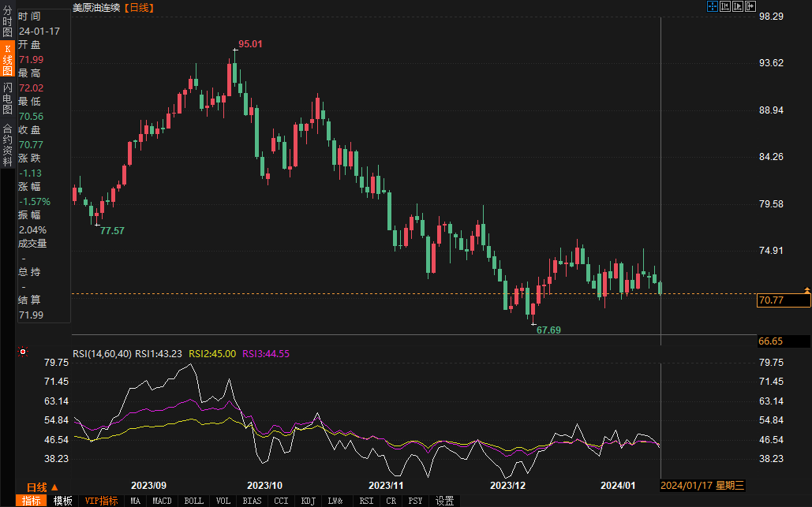
Task: Open indicator 设置 settings
Action: tap(444, 501)
